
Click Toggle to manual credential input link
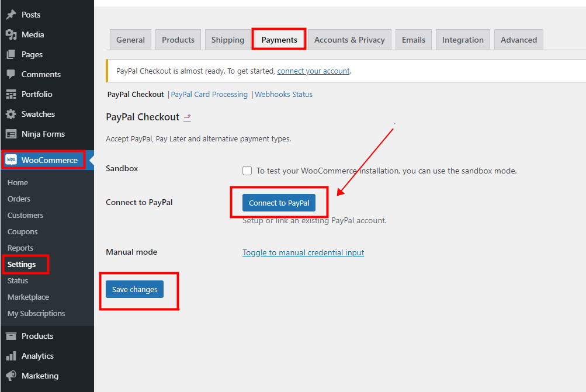(x=303, y=252)
